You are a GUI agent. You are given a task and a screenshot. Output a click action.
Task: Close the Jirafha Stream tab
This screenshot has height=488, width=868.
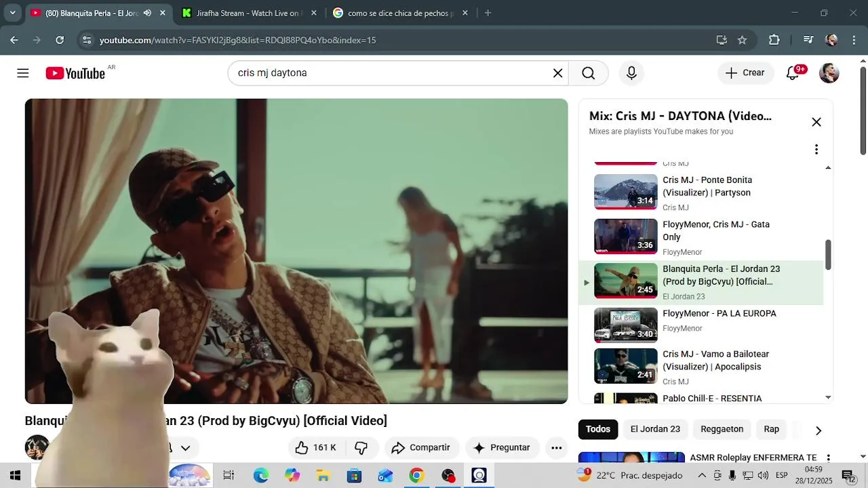[313, 13]
